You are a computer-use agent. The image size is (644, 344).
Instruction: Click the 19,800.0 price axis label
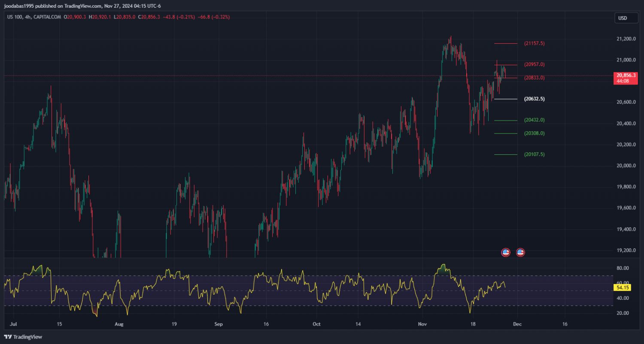[626, 187]
